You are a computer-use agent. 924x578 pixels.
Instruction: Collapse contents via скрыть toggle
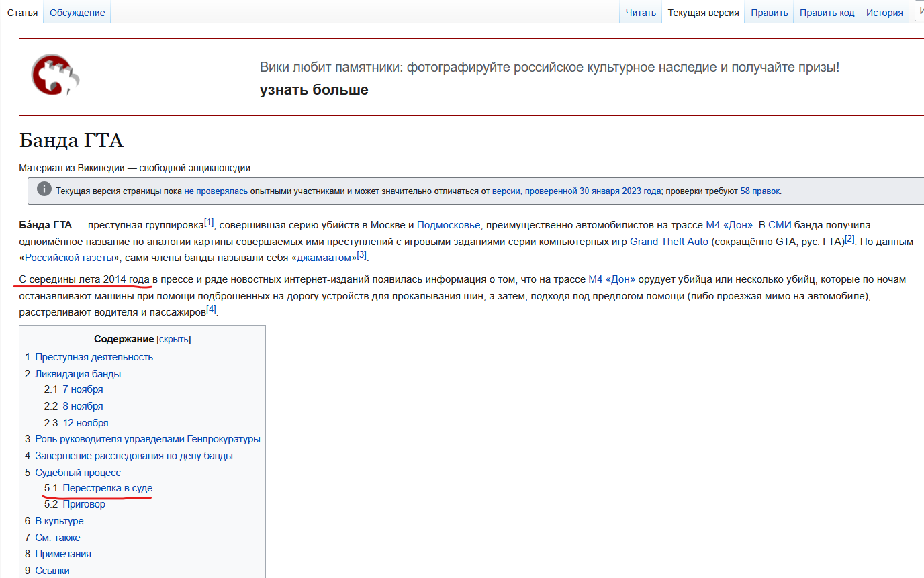pos(173,340)
